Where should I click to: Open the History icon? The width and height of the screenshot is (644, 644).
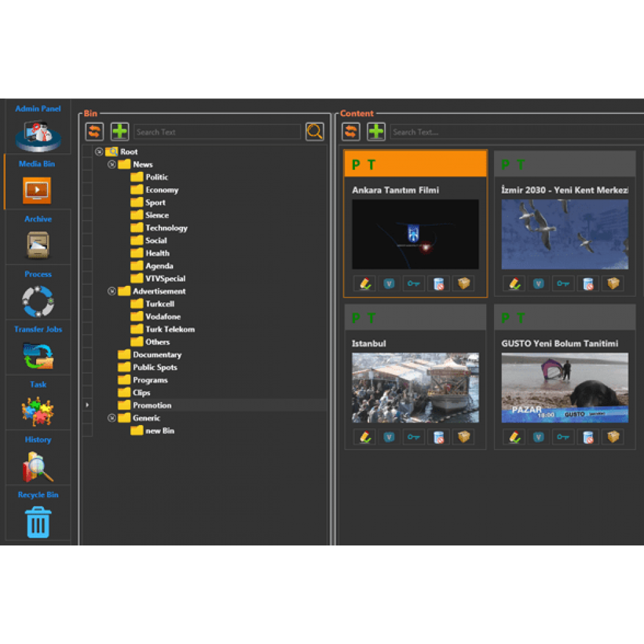[37, 466]
